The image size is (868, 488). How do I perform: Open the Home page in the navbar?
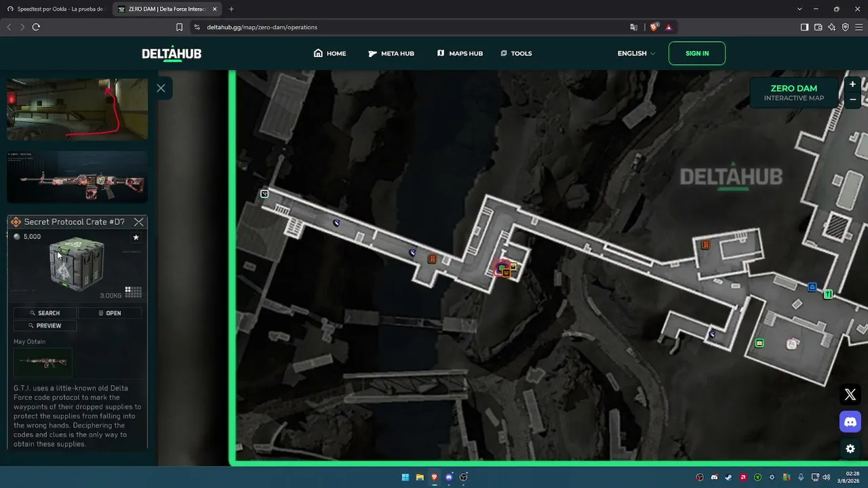pos(330,54)
